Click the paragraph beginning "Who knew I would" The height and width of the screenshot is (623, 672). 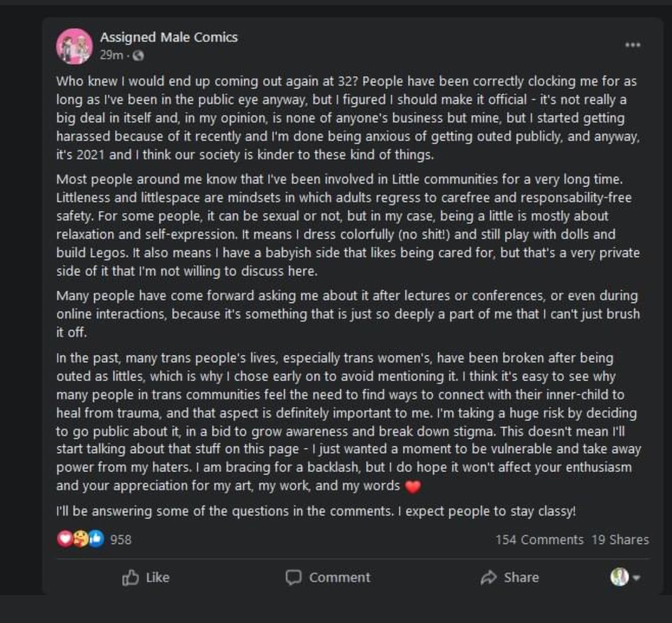[348, 118]
